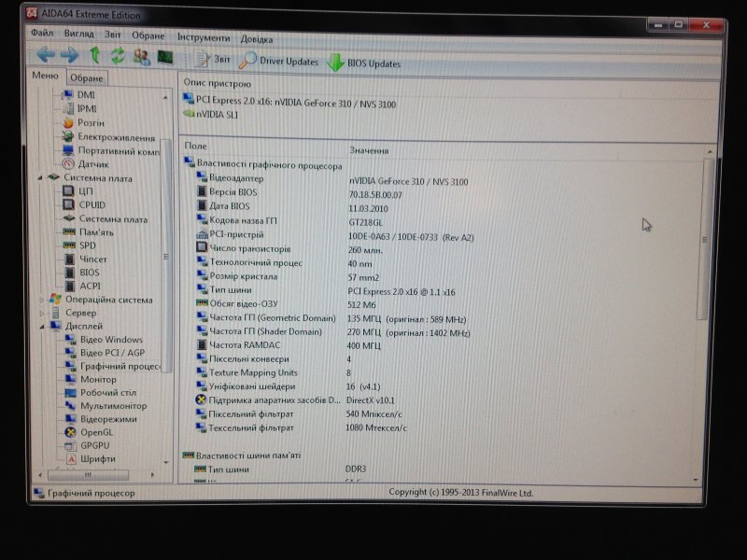Expand the Операційна система node
The width and height of the screenshot is (747, 560).
41,300
